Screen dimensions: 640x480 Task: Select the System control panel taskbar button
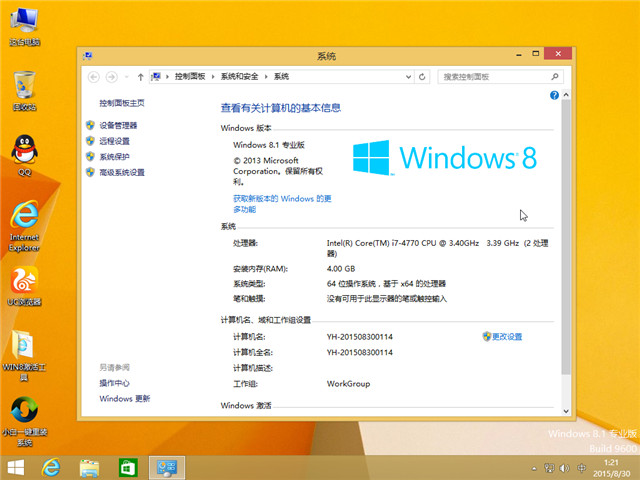(167, 468)
